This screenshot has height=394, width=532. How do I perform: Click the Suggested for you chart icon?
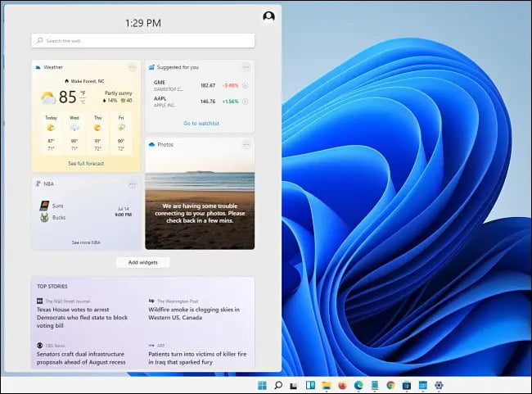coord(151,67)
